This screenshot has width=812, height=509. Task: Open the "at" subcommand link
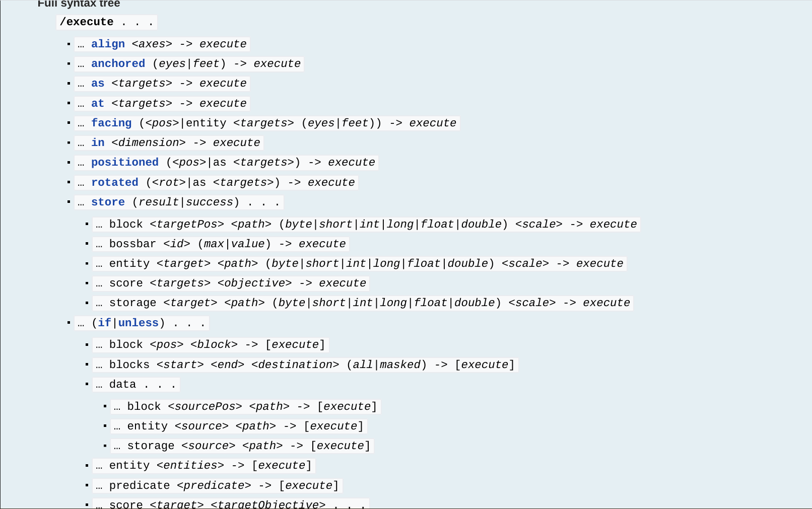click(x=98, y=104)
